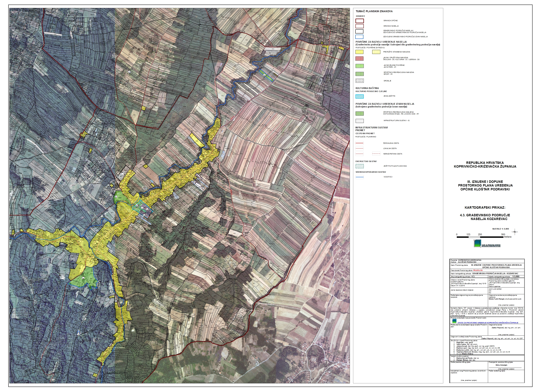Click the 'ZAŠTITNI POJAS PLINOVODA' label
This screenshot has height=392, width=554.
coord(395,166)
